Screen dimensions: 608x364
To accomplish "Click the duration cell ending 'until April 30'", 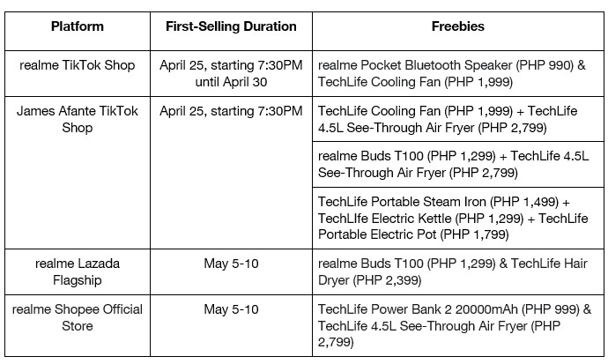I will tap(231, 73).
